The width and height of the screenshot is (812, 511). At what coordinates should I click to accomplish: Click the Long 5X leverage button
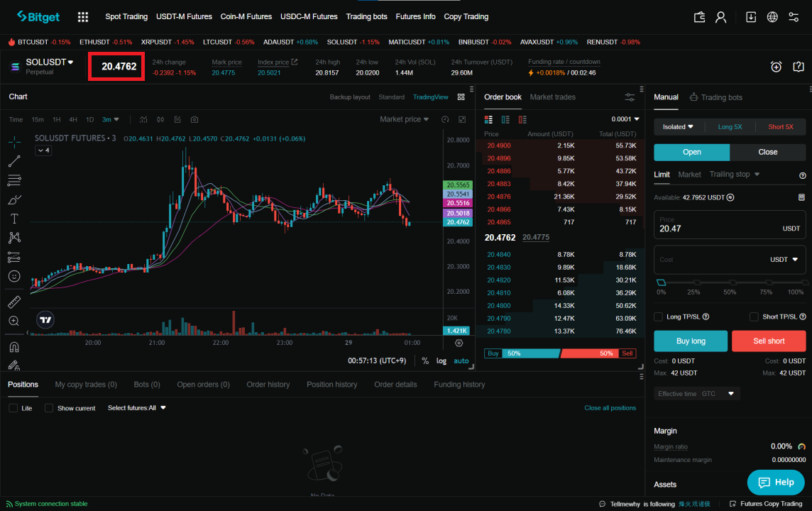point(730,127)
